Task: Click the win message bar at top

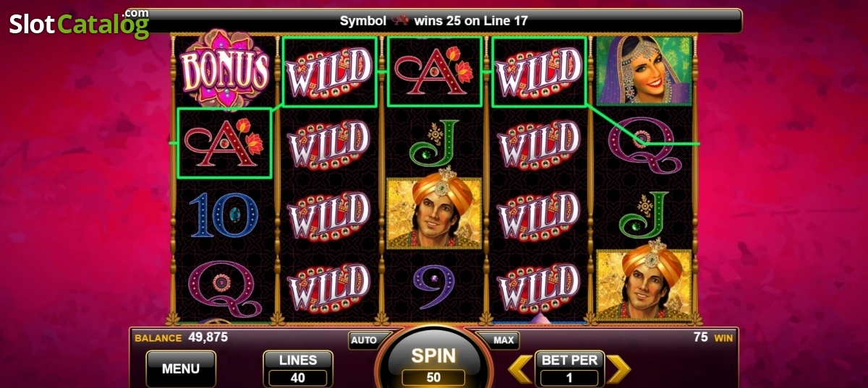Action: click(434, 21)
